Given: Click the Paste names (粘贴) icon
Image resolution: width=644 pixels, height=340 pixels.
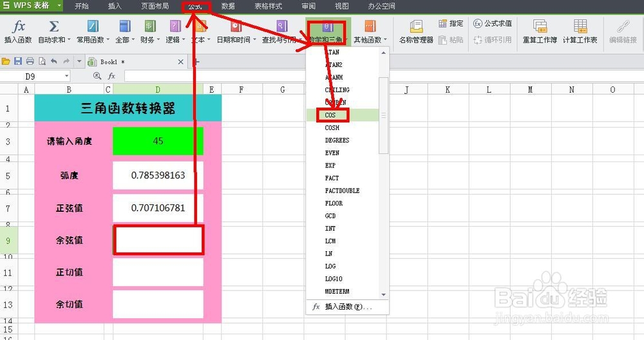Looking at the screenshot, I should pos(442,40).
